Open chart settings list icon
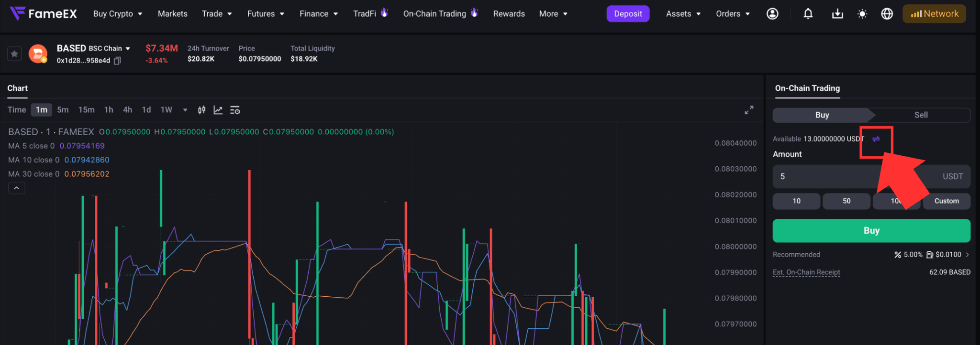The height and width of the screenshot is (345, 980). [235, 110]
